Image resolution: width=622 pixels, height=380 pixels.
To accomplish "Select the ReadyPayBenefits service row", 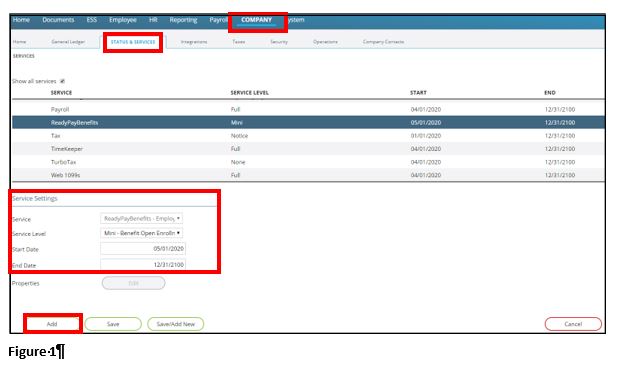I will click(308, 123).
